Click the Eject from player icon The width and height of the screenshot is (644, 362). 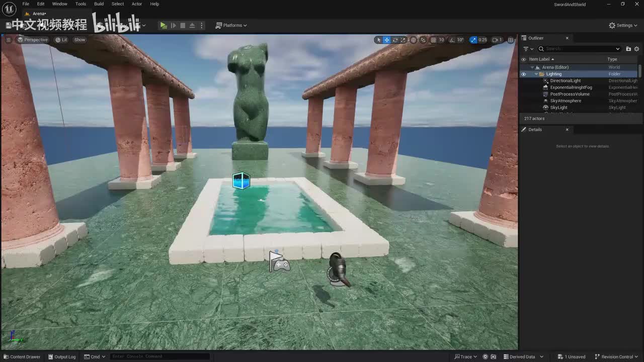(192, 25)
